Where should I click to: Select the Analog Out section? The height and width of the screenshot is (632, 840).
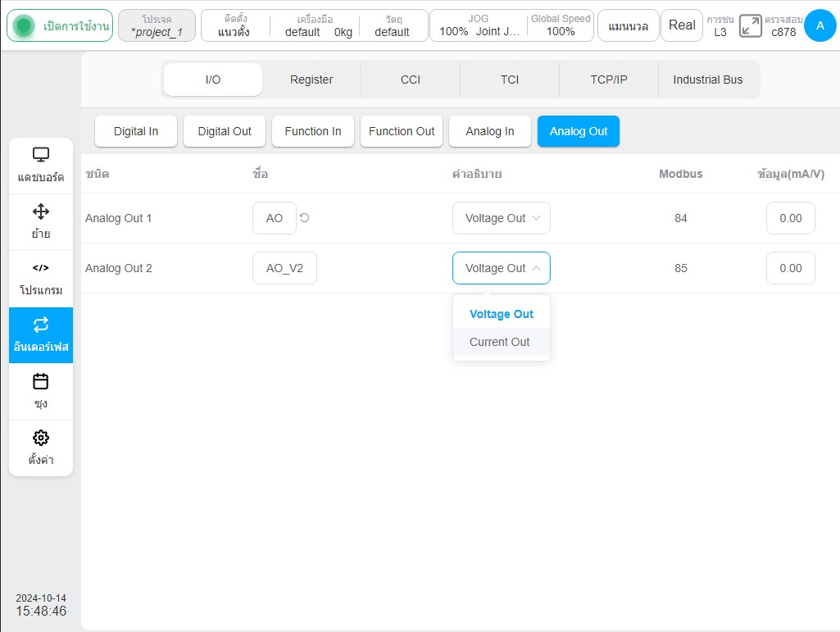(x=579, y=131)
